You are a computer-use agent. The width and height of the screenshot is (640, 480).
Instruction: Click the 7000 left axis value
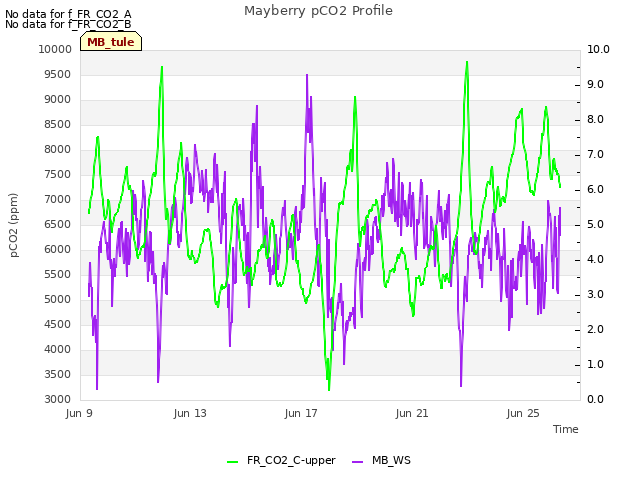click(58, 200)
